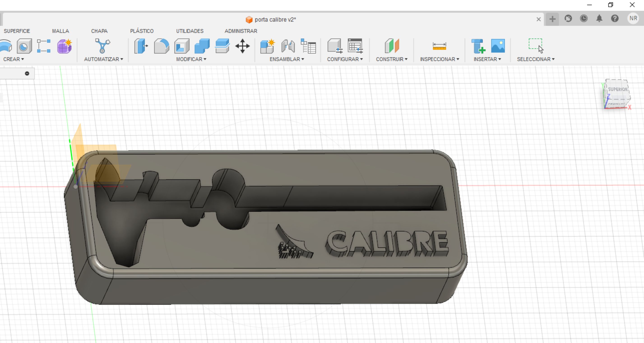Select the Move/Copy arrows icon
644x343 pixels.
[242, 46]
